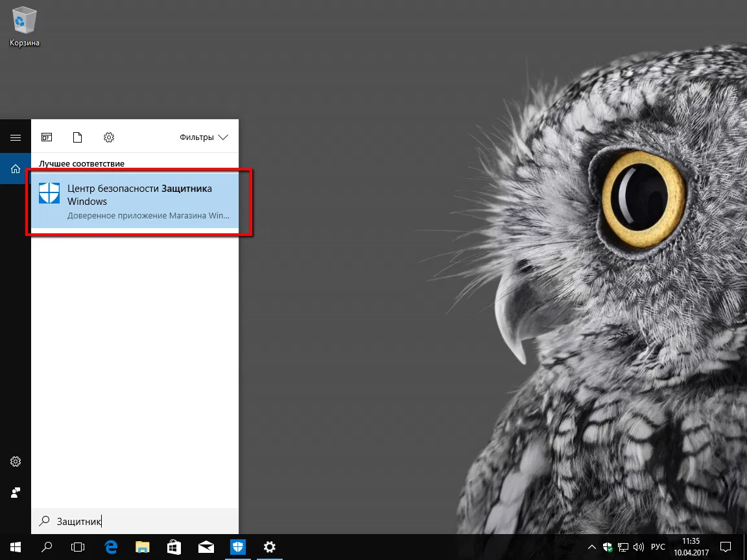Open the Windows Store from the taskbar
Image resolution: width=747 pixels, height=560 pixels.
pyautogui.click(x=173, y=546)
